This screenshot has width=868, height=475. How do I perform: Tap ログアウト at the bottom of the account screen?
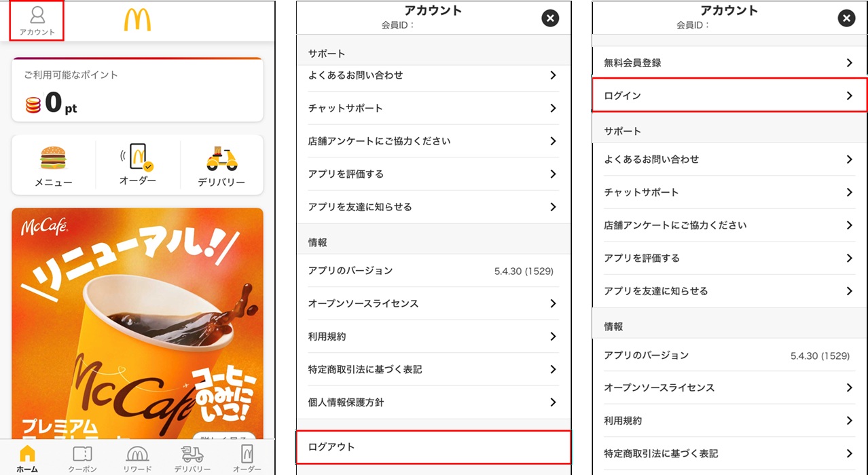click(433, 446)
